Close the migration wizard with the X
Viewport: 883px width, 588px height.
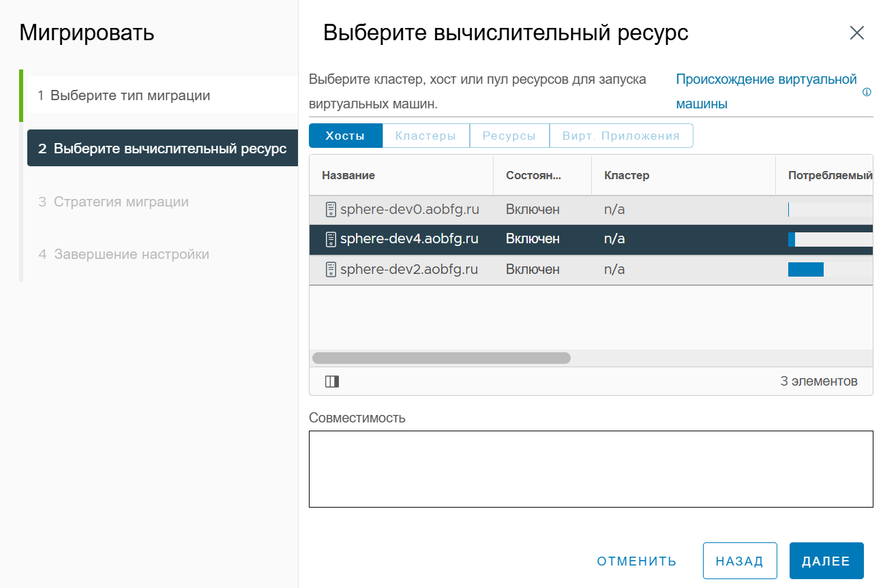pyautogui.click(x=856, y=33)
